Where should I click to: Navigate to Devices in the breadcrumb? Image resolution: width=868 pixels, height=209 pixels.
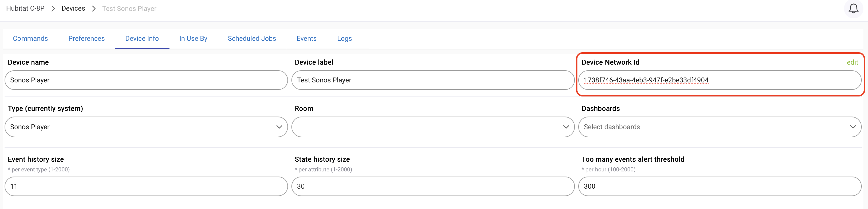point(73,8)
